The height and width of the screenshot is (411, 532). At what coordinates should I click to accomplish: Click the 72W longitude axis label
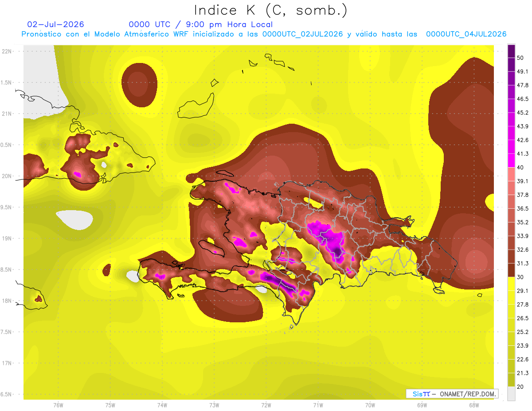(266, 405)
